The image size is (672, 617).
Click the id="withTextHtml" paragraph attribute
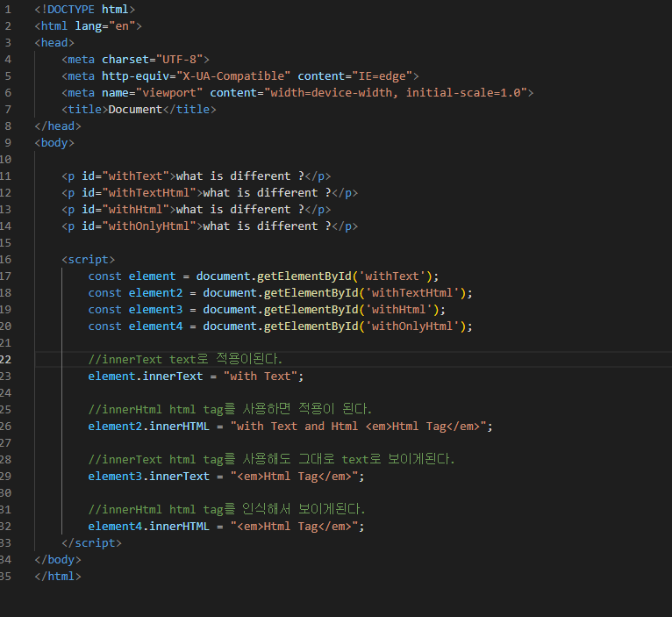click(x=139, y=193)
